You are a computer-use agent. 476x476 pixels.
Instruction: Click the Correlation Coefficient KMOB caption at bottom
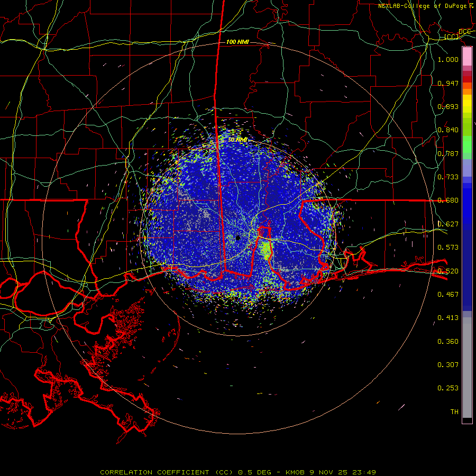[x=238, y=472]
